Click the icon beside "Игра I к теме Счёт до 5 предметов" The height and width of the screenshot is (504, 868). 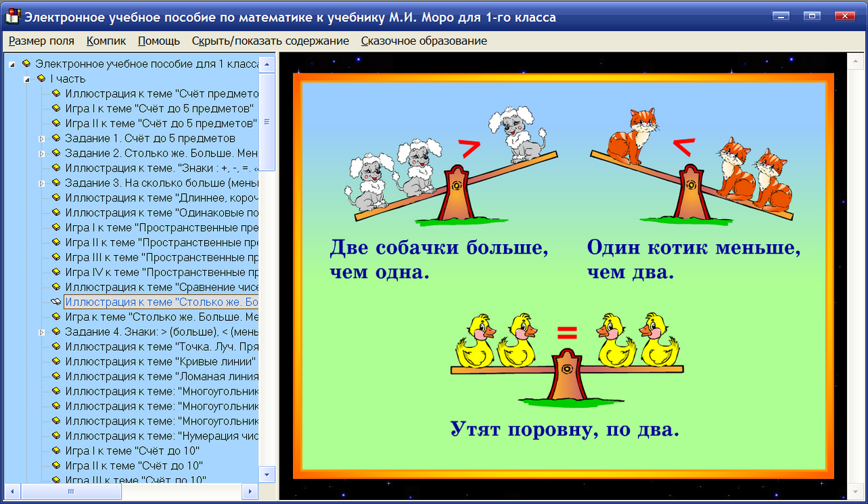(57, 108)
